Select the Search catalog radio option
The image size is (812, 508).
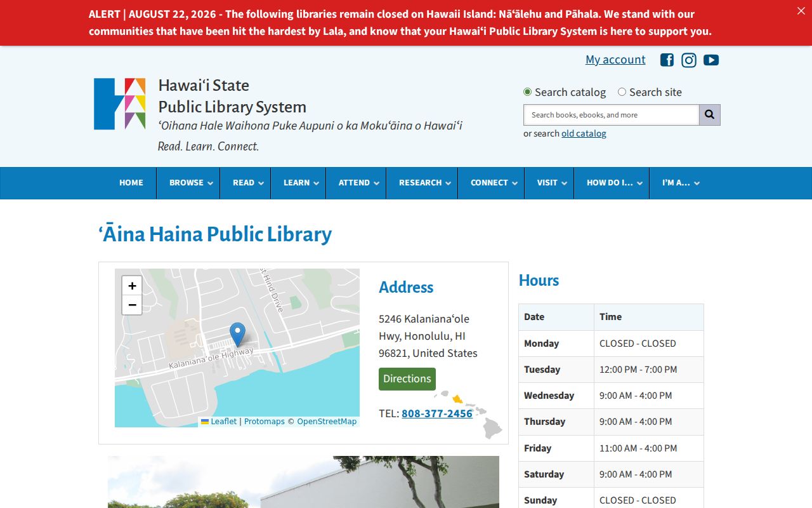click(x=527, y=92)
